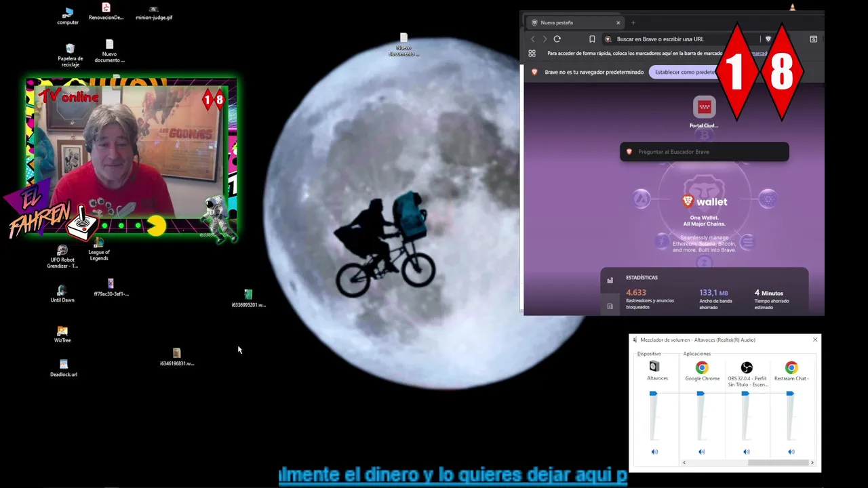This screenshot has height=488, width=868.
Task: Adjust Altavoces volume slider
Action: (653, 393)
